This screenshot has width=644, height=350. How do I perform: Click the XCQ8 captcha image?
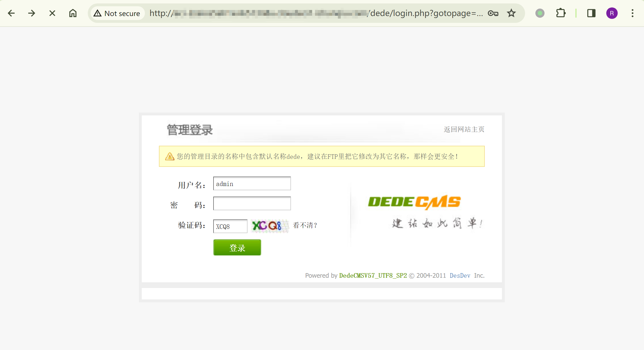coord(270,226)
